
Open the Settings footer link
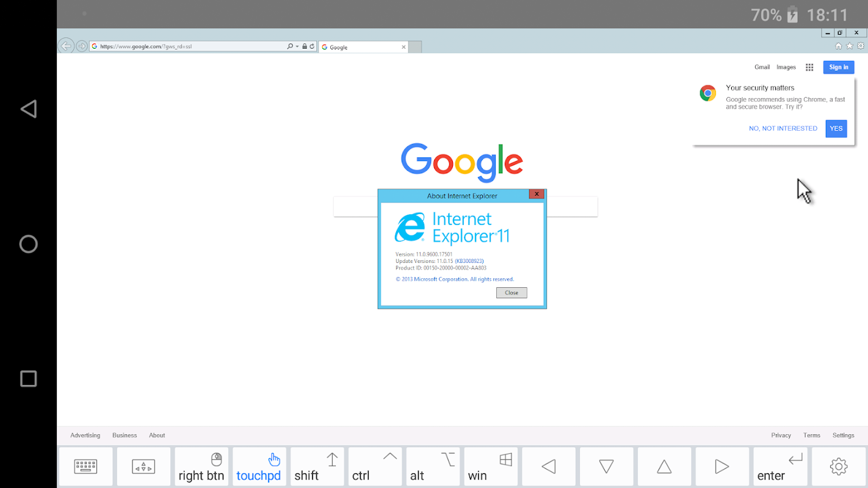pos(844,436)
